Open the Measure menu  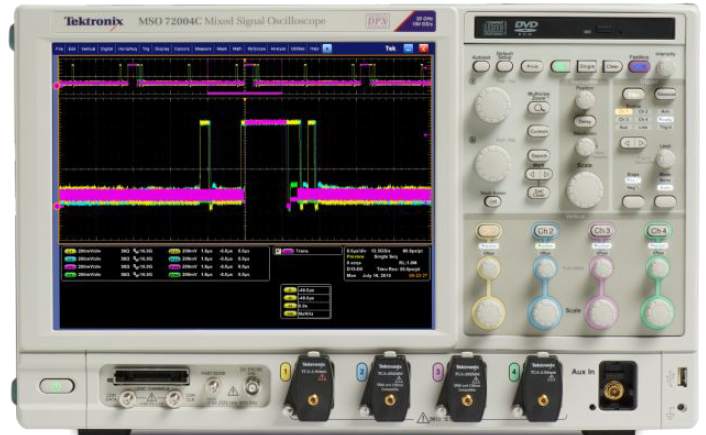pos(203,49)
